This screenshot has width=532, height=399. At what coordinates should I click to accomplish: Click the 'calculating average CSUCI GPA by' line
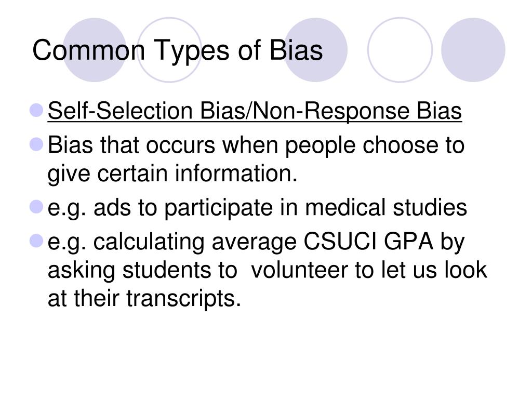coord(279,242)
